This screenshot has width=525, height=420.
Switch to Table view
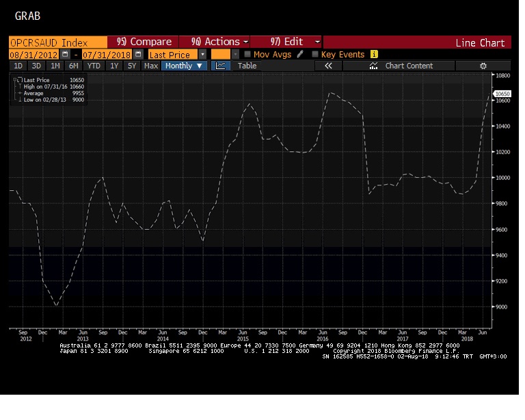(x=247, y=66)
